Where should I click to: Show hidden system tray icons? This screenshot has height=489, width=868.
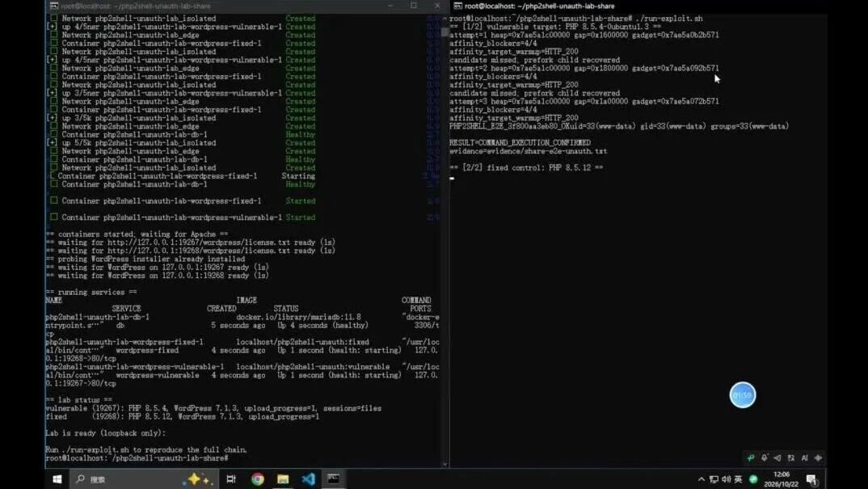pos(702,479)
